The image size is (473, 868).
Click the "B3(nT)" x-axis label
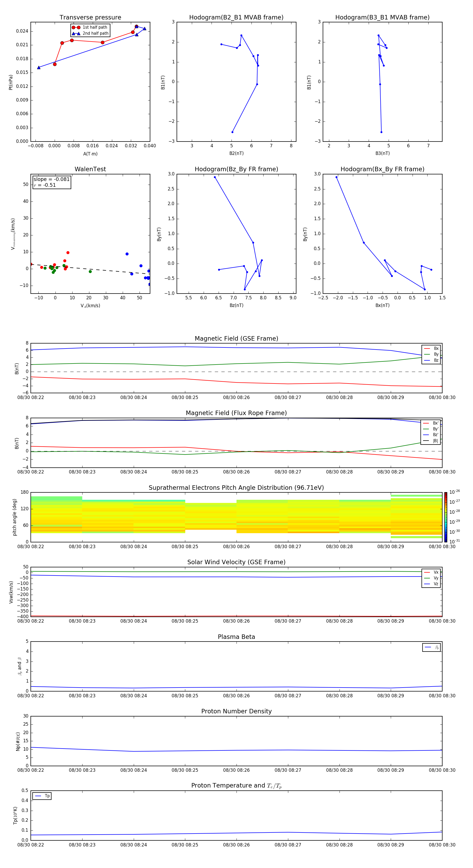(382, 153)
